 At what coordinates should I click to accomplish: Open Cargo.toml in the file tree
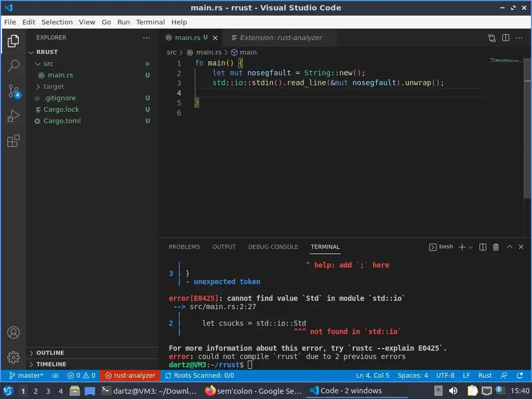click(92, 121)
